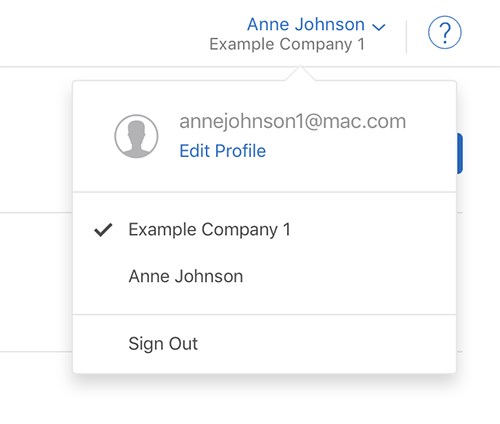Click the blue button behind the menu edge
500x424 pixels.
(460, 153)
